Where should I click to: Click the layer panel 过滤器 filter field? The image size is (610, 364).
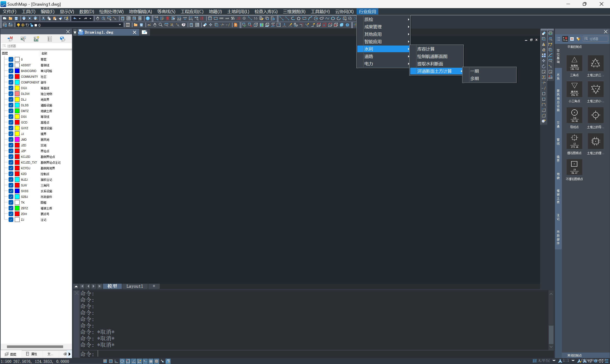pos(36,46)
